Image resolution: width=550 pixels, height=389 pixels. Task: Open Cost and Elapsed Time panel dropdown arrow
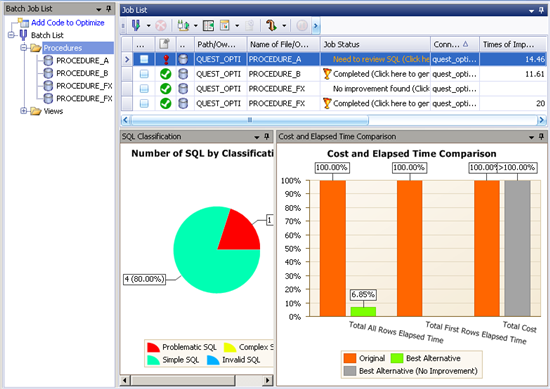pyautogui.click(x=531, y=137)
